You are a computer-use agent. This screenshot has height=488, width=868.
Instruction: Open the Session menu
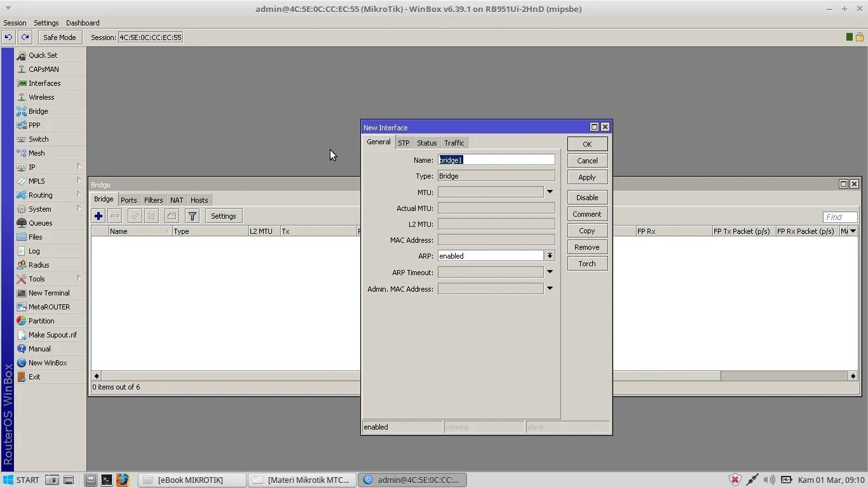point(15,23)
